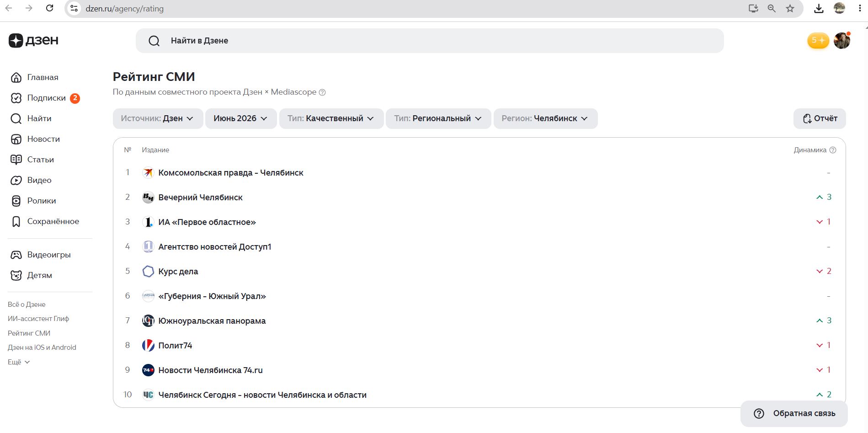
Task: Open the Регион: Челябинск dropdown
Action: click(x=545, y=118)
